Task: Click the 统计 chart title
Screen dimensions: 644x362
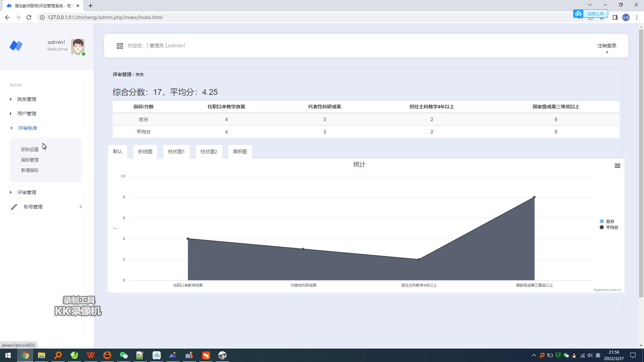Action: [359, 165]
